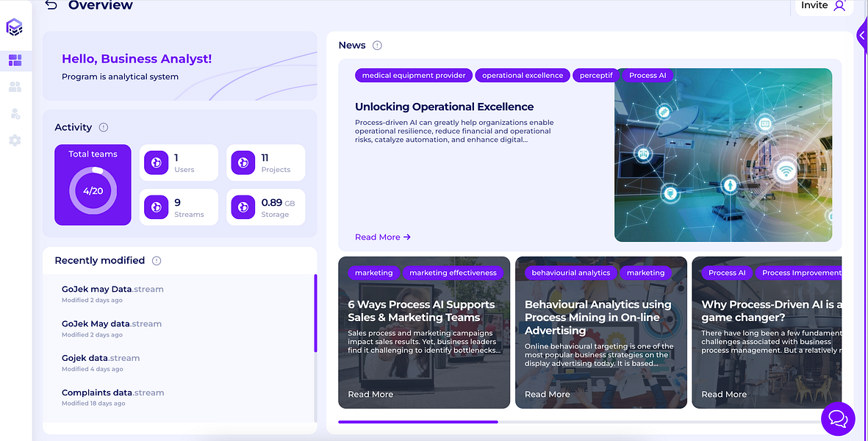
Task: Click Read More on Behavioural Analytics article
Action: click(x=547, y=394)
